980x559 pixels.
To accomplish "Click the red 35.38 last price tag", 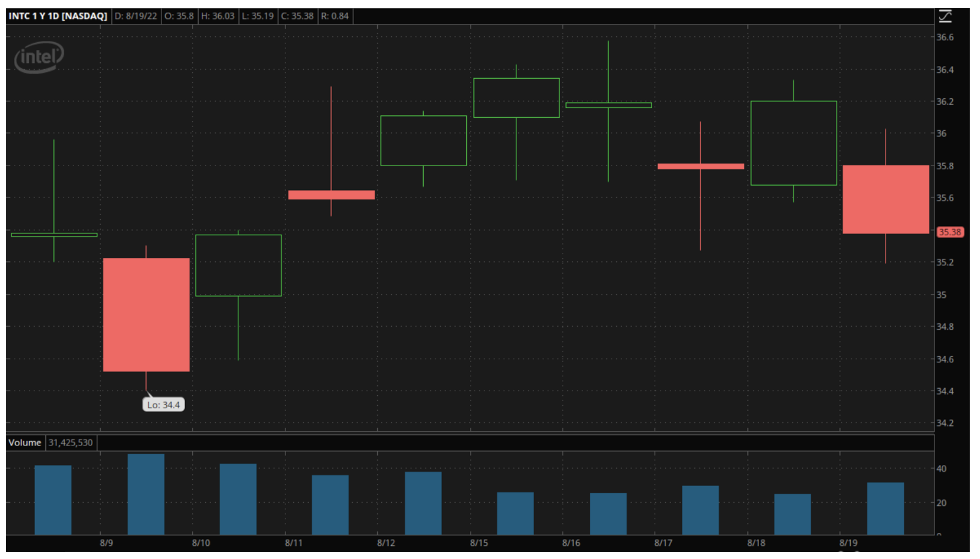I will [950, 232].
